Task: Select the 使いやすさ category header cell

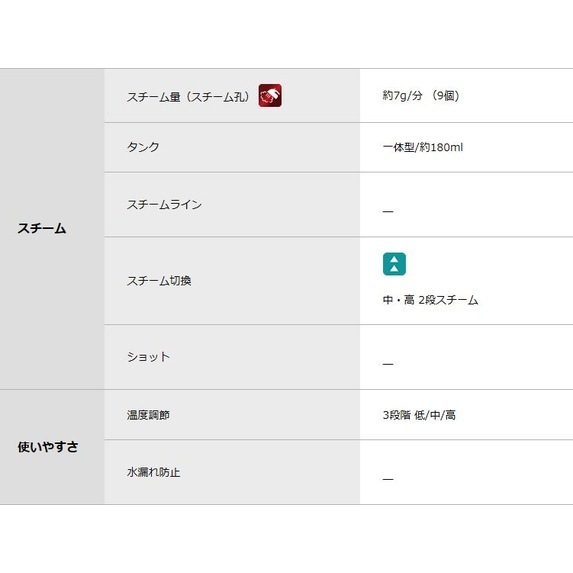Action: pyautogui.click(x=52, y=447)
